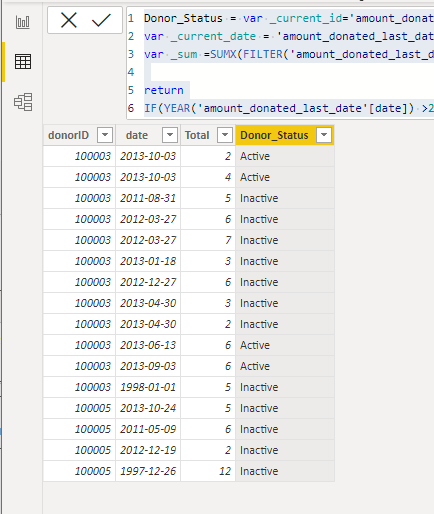Open Data view table icon
This screenshot has width=434, height=514.
click(x=23, y=62)
